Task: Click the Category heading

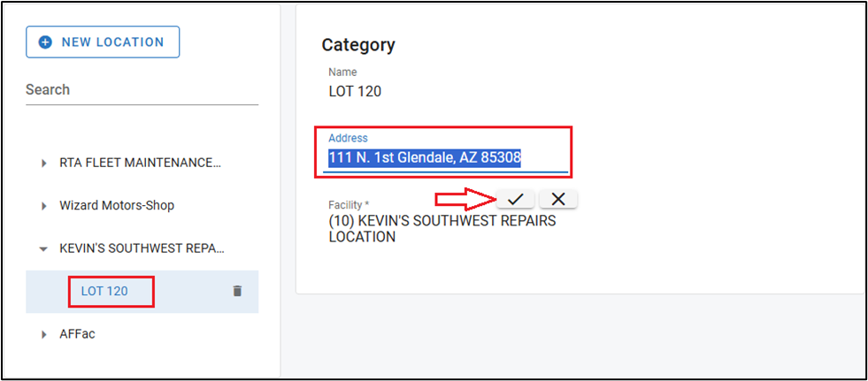Action: pos(357,45)
